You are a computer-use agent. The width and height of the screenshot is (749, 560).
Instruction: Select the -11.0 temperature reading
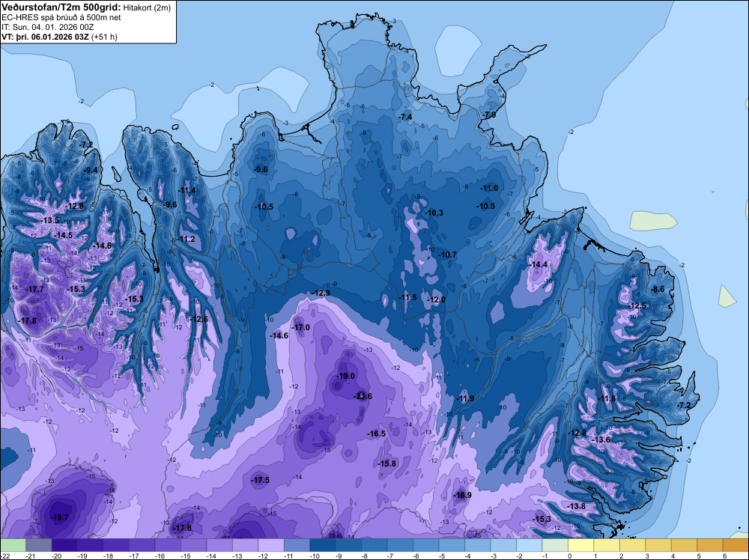(x=488, y=188)
